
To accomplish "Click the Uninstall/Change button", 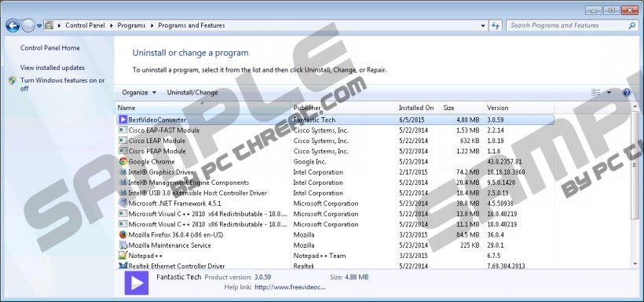I will click(x=192, y=93).
